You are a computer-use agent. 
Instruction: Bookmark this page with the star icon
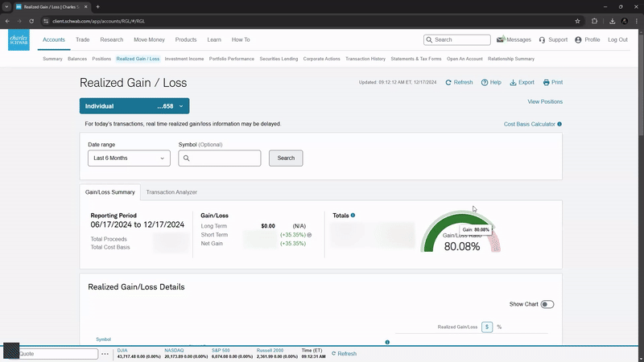[577, 21]
